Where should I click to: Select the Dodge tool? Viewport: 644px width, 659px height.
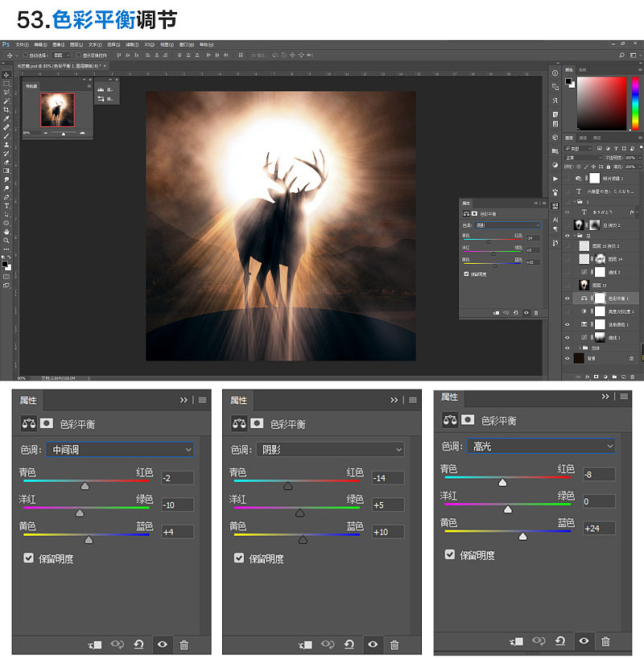pyautogui.click(x=6, y=188)
